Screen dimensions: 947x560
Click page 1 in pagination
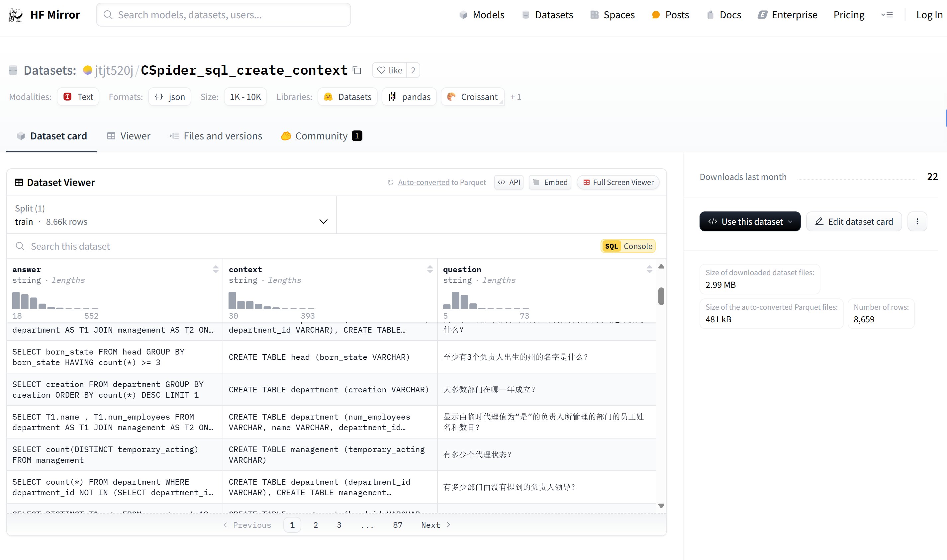292,525
